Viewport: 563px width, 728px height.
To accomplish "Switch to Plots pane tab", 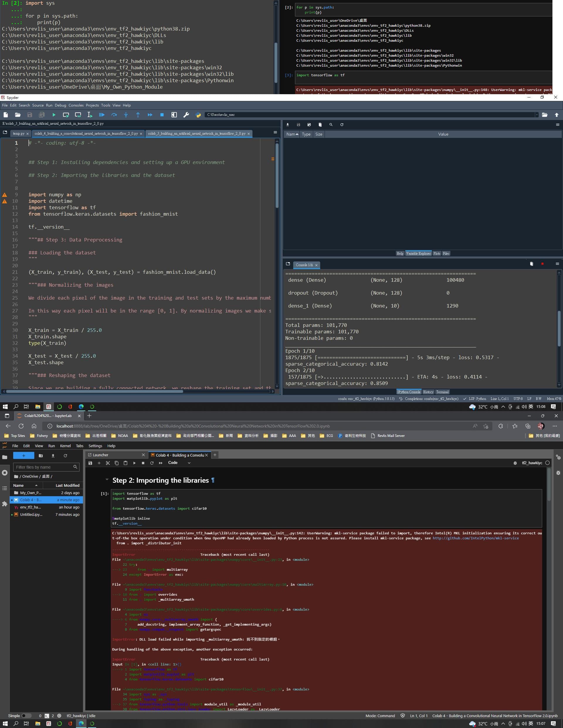I will click(436, 253).
